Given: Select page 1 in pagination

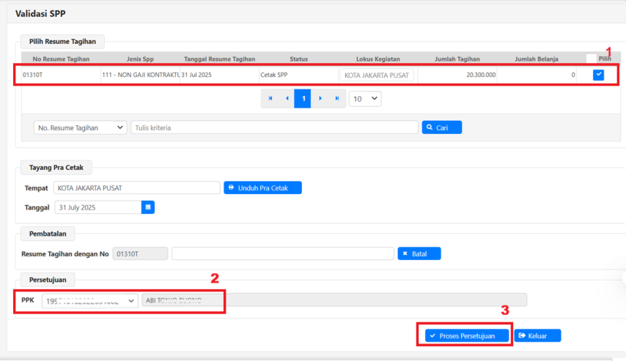Looking at the screenshot, I should [303, 98].
